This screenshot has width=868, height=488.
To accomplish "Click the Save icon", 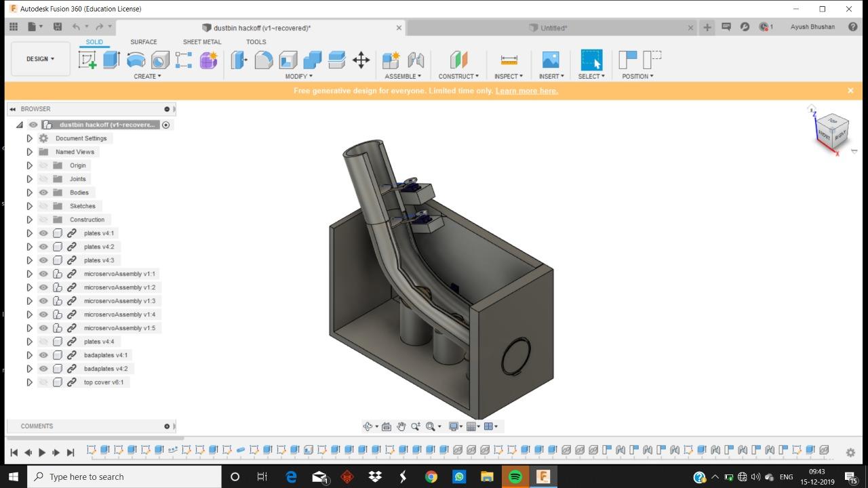I will (57, 27).
